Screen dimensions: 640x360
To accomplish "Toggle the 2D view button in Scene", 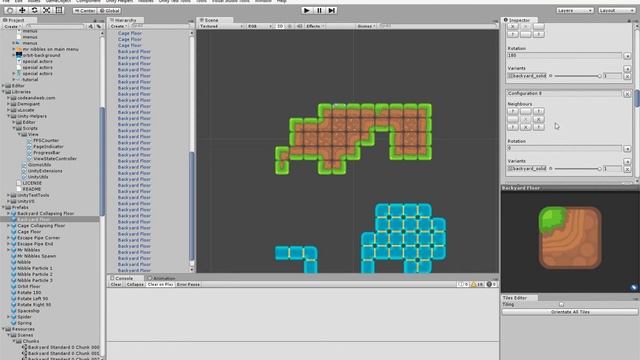I will pyautogui.click(x=280, y=26).
